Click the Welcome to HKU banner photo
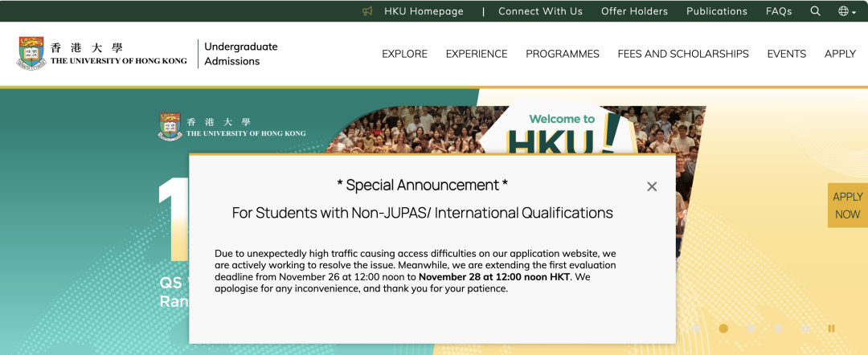Screen dimensions: 868x355 [x=515, y=130]
